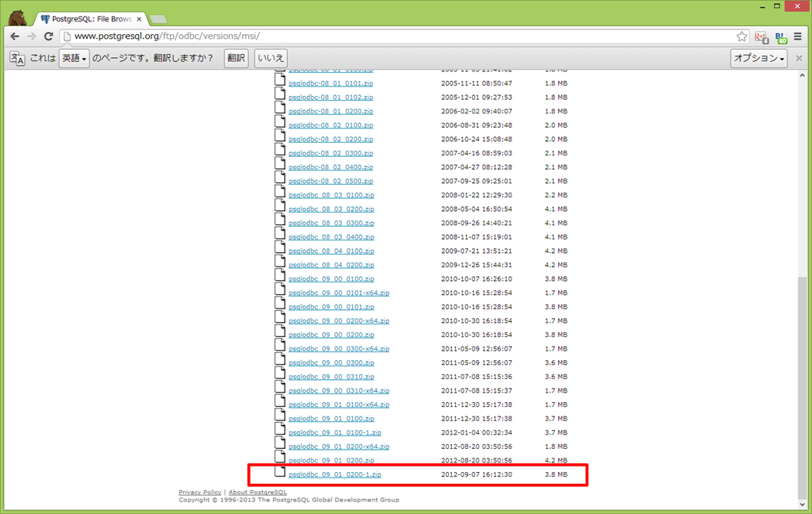Download psqlodbc-08_02_0500.zip
This screenshot has height=514, width=812.
[x=331, y=181]
